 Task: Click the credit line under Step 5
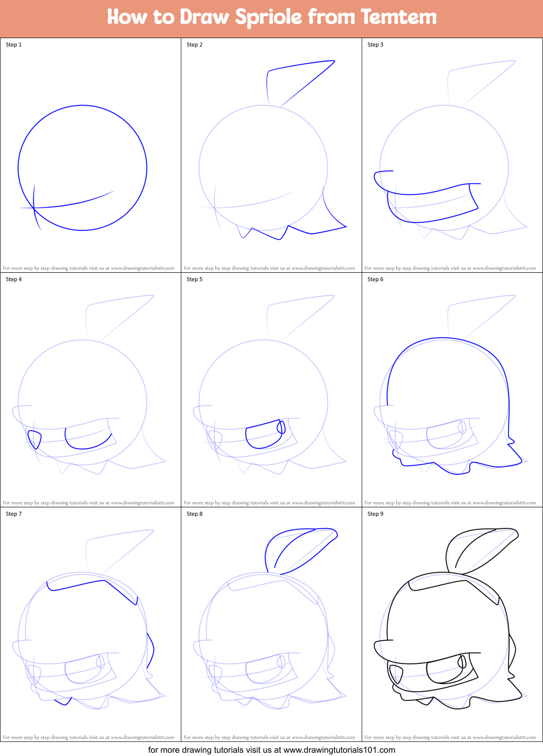[269, 503]
